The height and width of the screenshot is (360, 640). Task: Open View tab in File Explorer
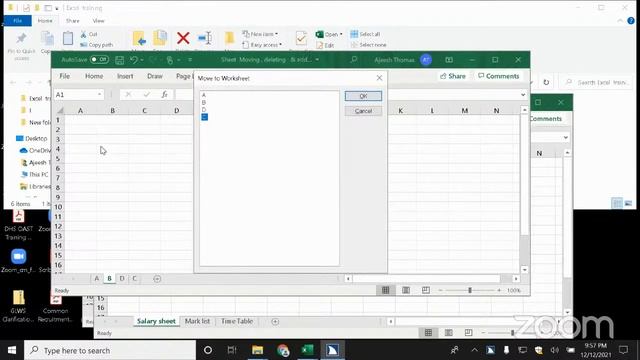click(x=98, y=21)
